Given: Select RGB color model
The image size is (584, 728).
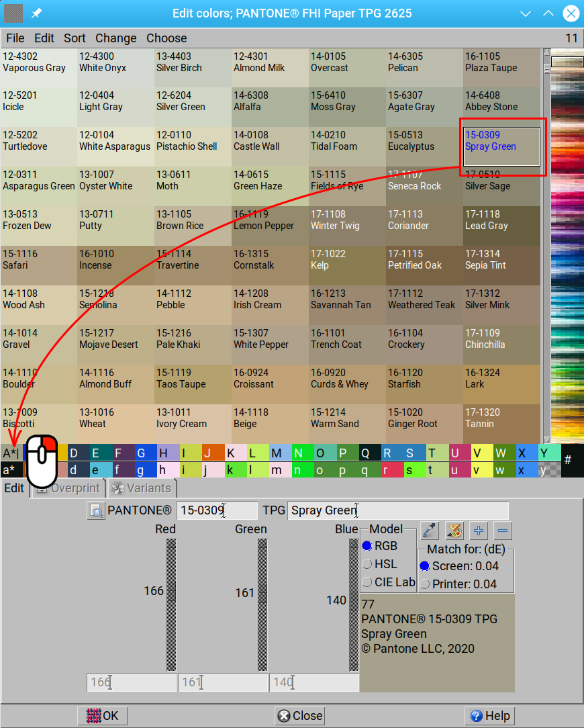Looking at the screenshot, I should (381, 546).
